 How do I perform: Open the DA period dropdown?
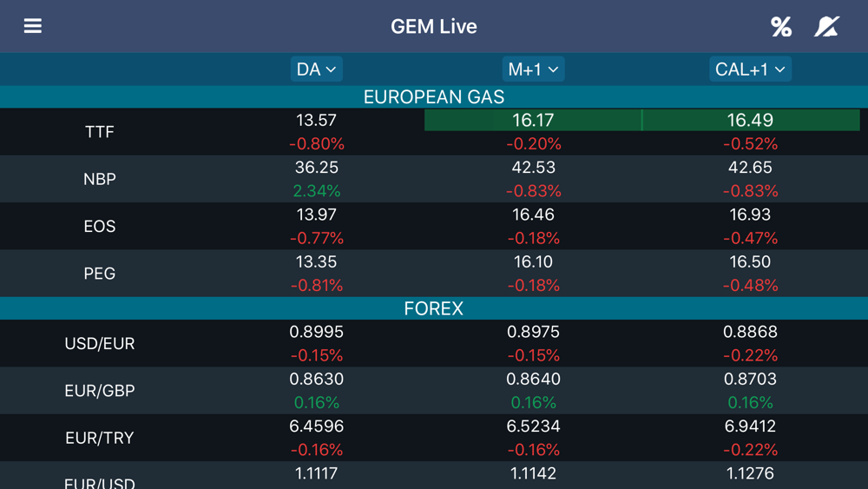click(316, 69)
